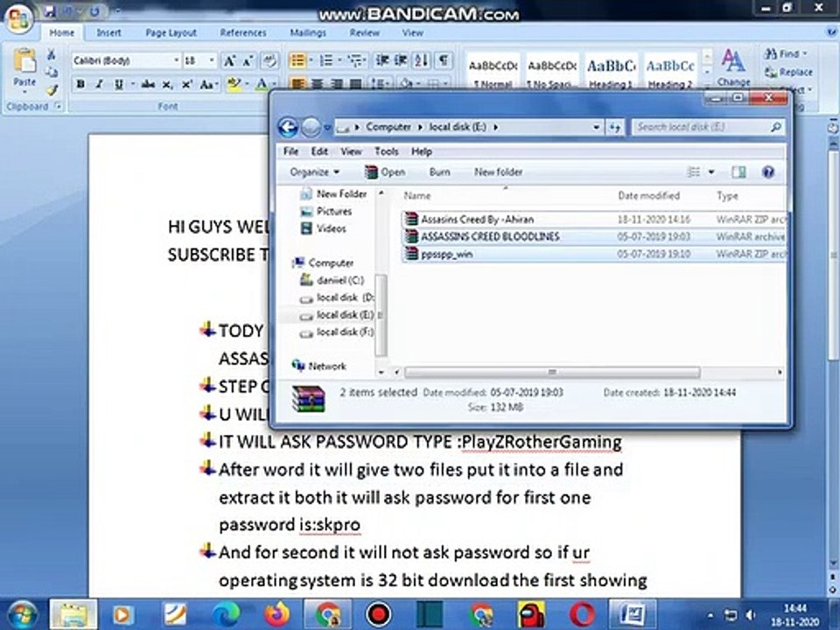This screenshot has width=840, height=630.
Task: Click the Format Painter brush icon
Action: click(52, 89)
